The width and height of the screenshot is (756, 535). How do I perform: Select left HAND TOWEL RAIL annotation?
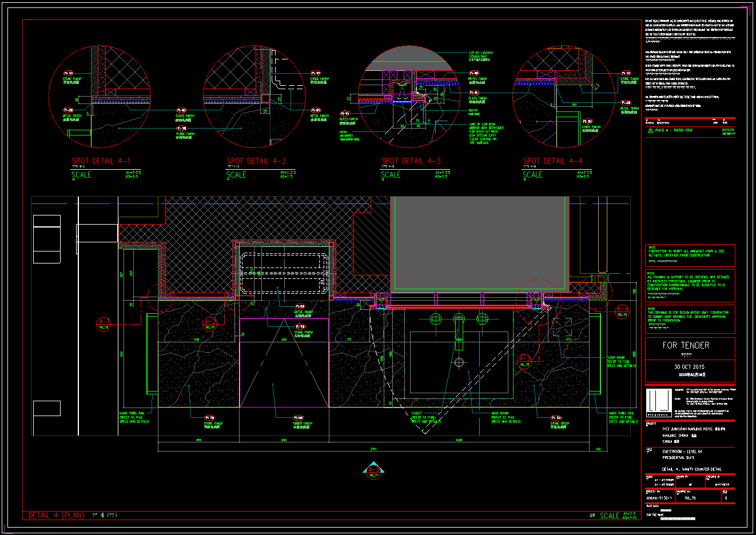134,417
